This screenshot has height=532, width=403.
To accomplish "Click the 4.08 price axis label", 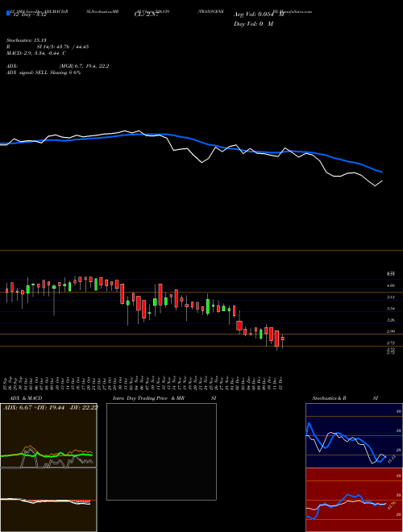I will [390, 285].
